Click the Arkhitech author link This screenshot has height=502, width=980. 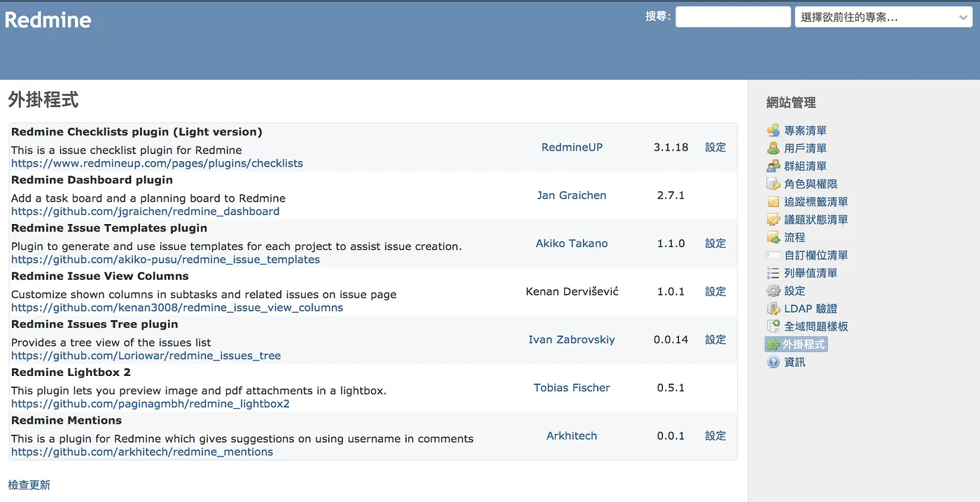[572, 435]
